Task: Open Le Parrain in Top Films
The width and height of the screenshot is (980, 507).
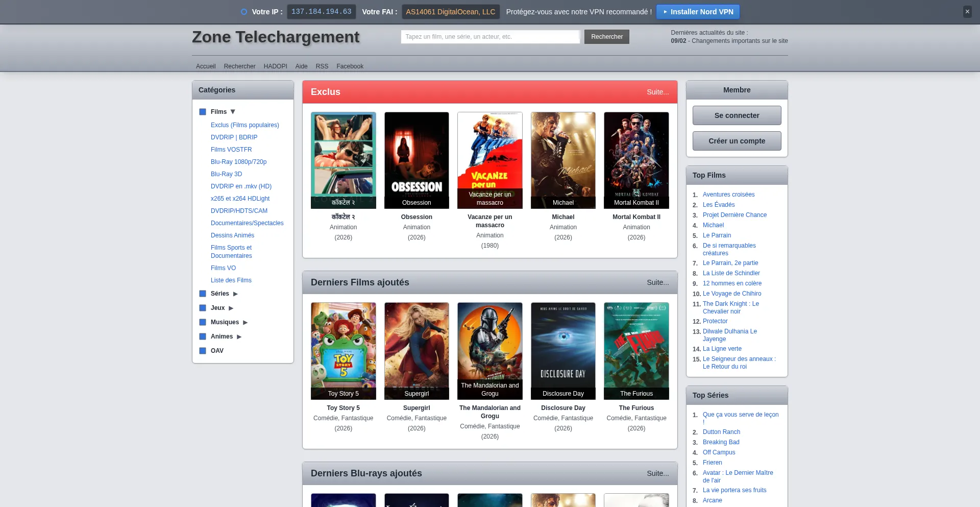Action: [x=717, y=235]
